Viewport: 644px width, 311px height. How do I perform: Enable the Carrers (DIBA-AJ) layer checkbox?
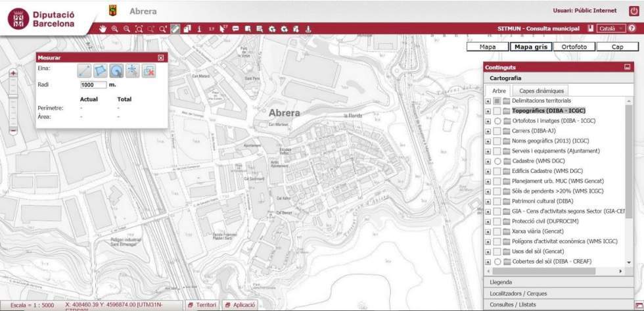coord(497,131)
